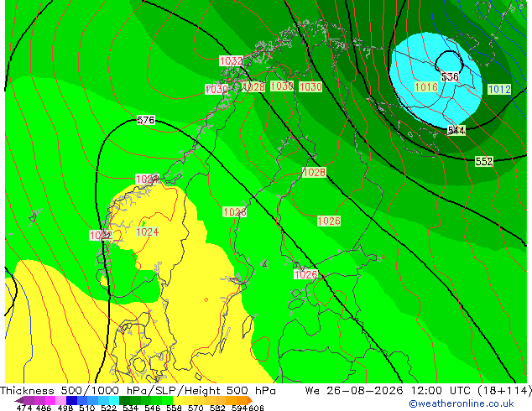Click the 1016 pressure label in cyan area
Screen dimensions: 532x411
[426, 87]
